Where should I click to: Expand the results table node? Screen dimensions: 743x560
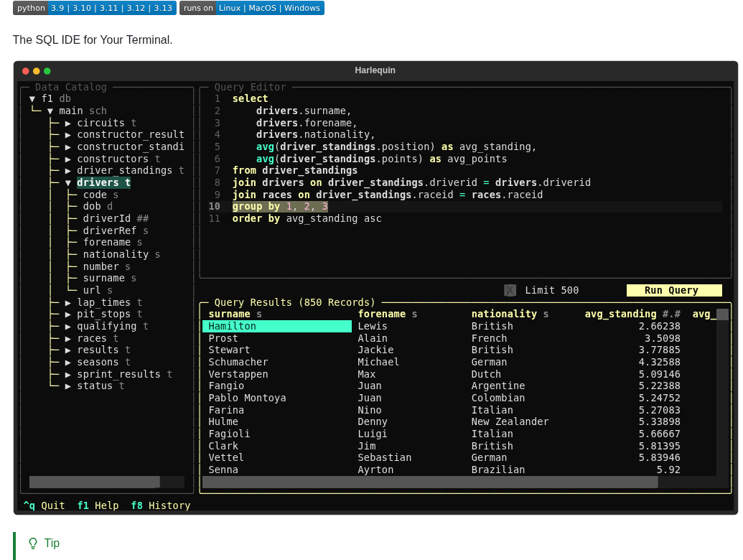[68, 350]
